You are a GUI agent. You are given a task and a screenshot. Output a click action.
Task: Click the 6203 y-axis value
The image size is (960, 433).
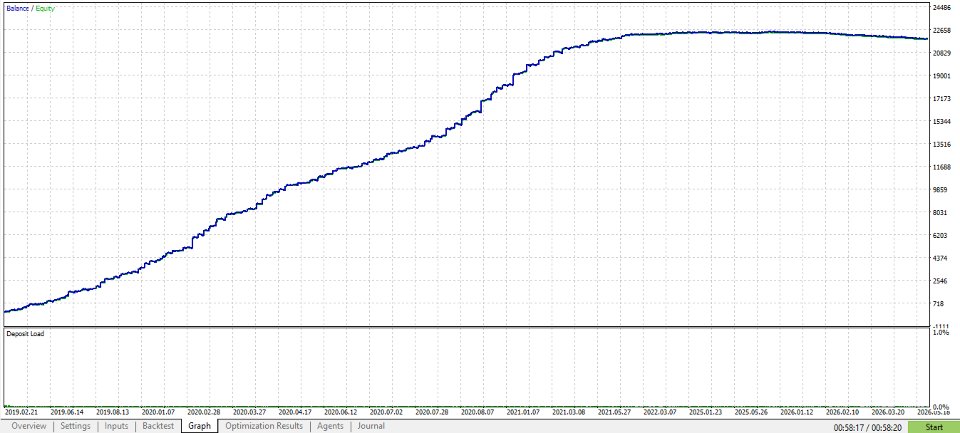click(x=939, y=236)
